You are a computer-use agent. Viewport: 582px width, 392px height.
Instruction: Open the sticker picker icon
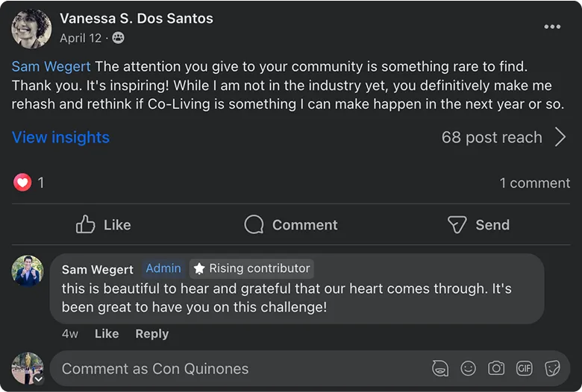pos(552,368)
